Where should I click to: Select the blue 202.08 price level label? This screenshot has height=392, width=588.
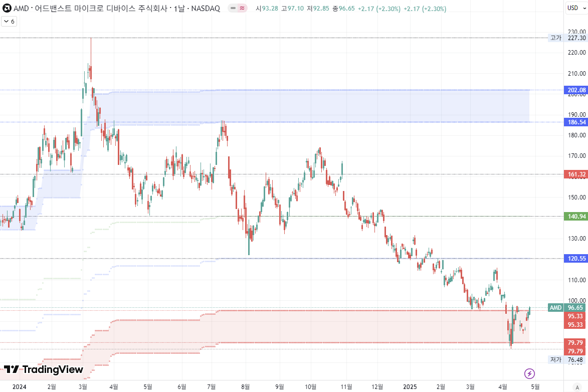click(575, 90)
